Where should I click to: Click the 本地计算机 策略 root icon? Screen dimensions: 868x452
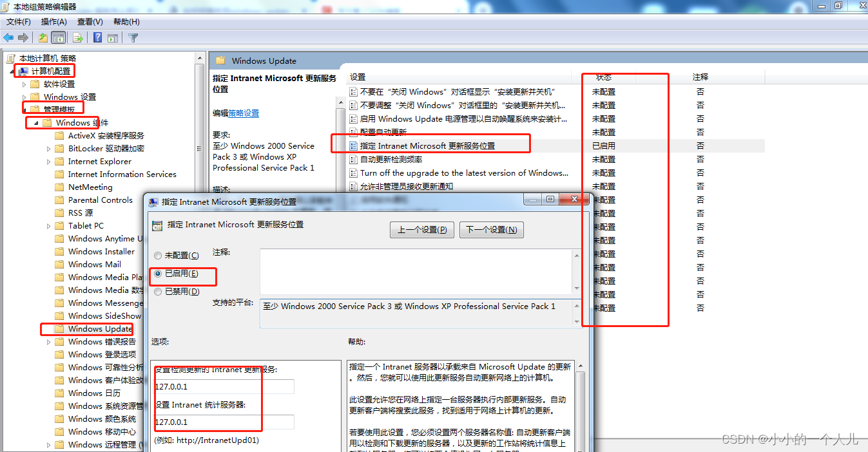point(11,58)
